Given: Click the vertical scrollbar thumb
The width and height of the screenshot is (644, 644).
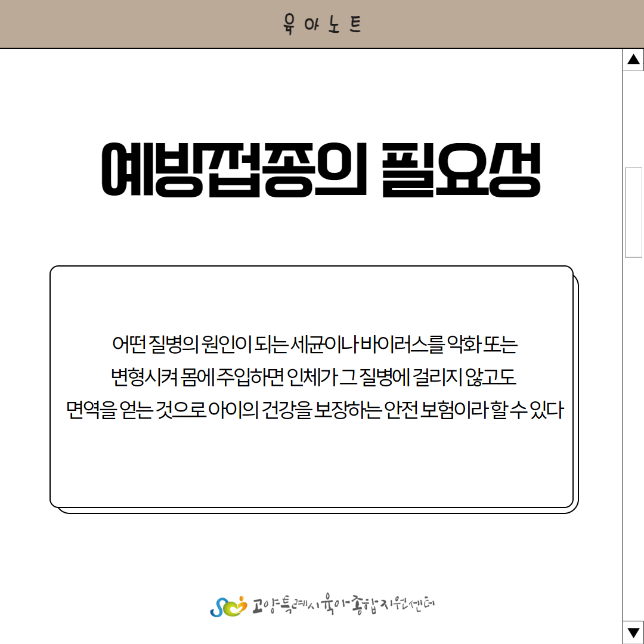Looking at the screenshot, I should point(633,212).
